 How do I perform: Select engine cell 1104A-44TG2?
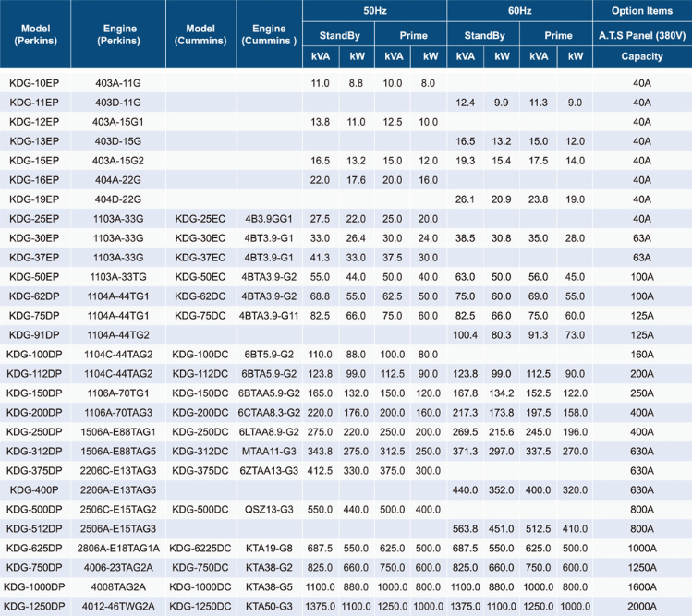pyautogui.click(x=118, y=335)
